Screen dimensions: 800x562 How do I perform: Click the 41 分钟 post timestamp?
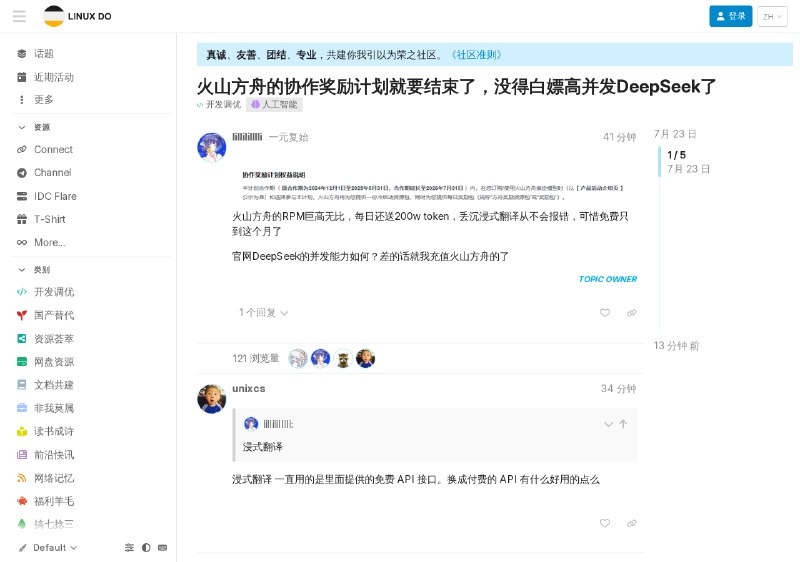click(619, 137)
